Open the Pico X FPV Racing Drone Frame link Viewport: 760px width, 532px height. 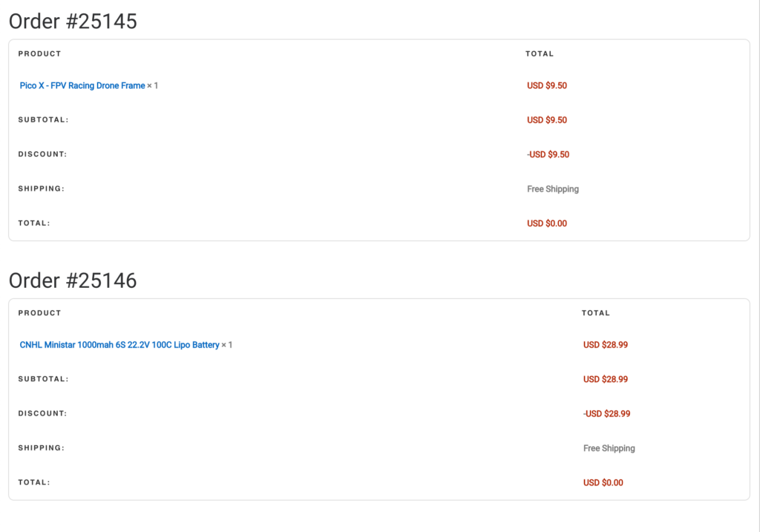click(x=82, y=85)
